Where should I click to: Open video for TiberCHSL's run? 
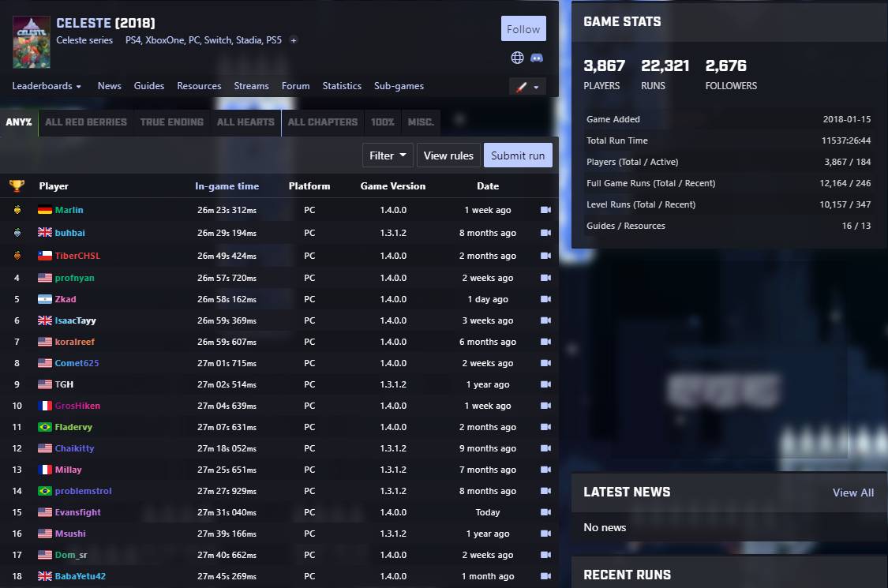(545, 256)
